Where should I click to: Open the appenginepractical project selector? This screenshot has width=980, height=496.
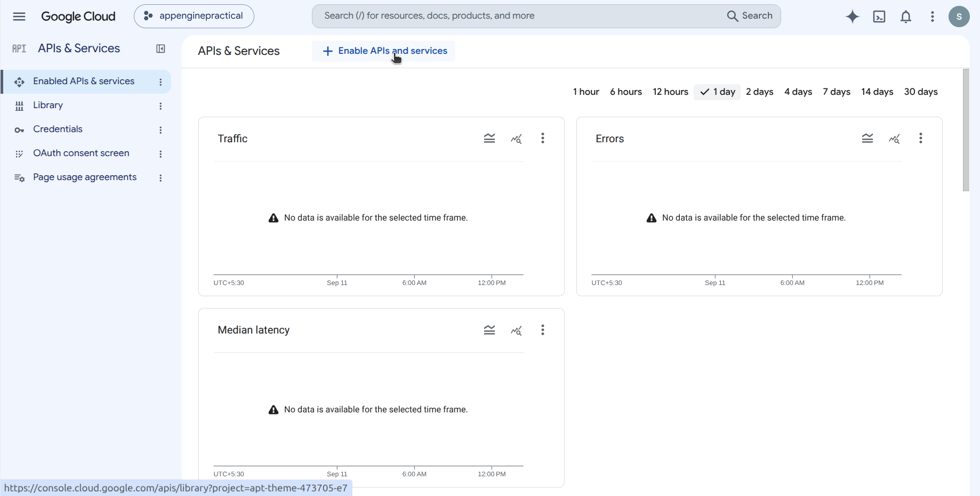click(x=194, y=16)
